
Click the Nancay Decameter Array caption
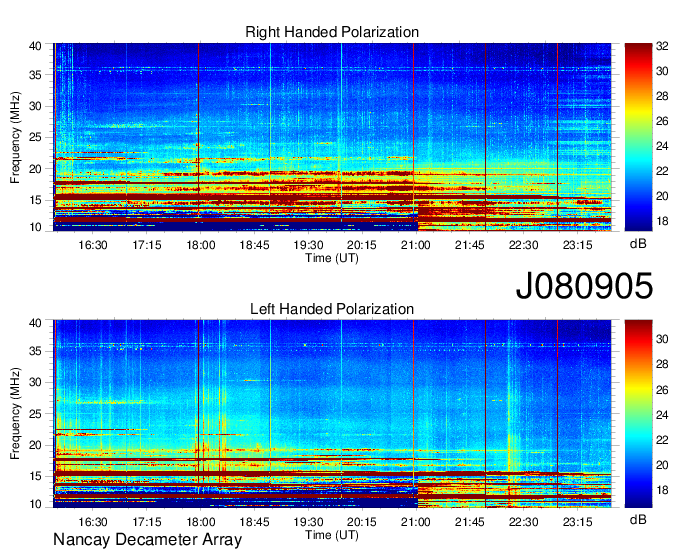pyautogui.click(x=147, y=540)
